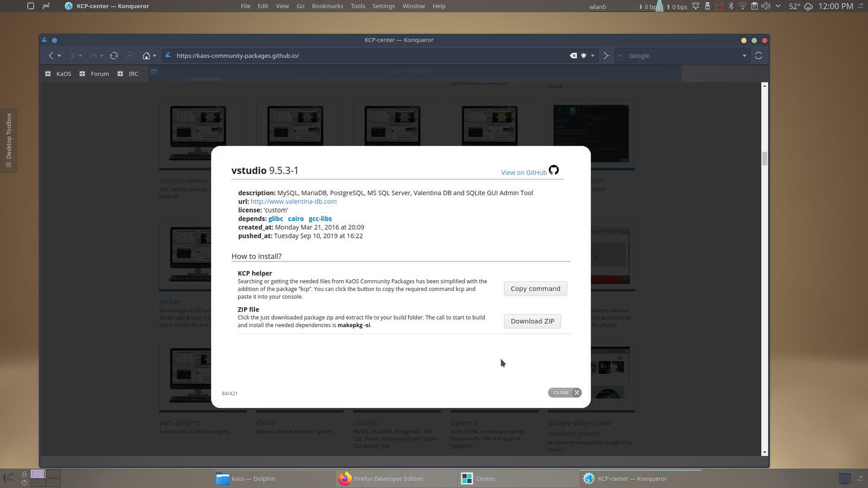Open the Desktop Toolbox side tab

click(8, 140)
